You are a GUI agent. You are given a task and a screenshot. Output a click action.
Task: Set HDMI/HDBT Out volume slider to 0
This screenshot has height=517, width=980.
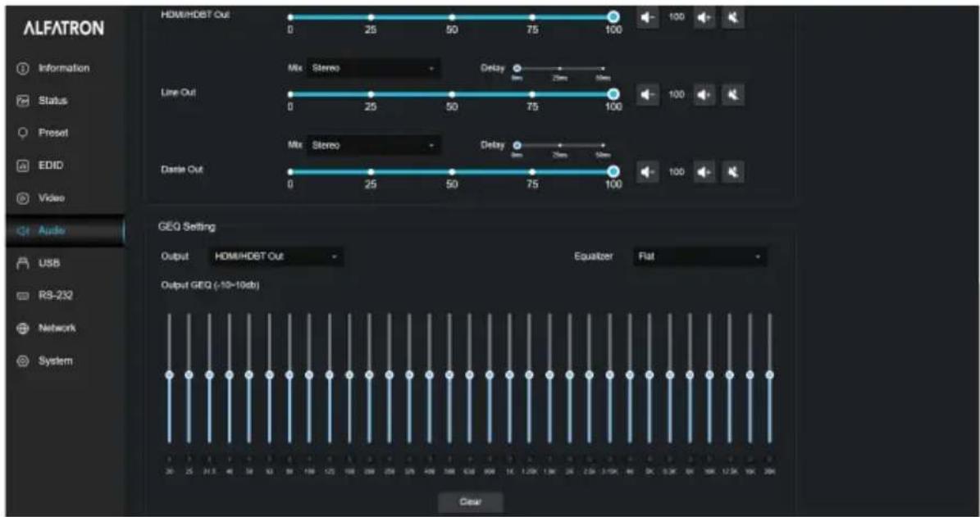[290, 17]
